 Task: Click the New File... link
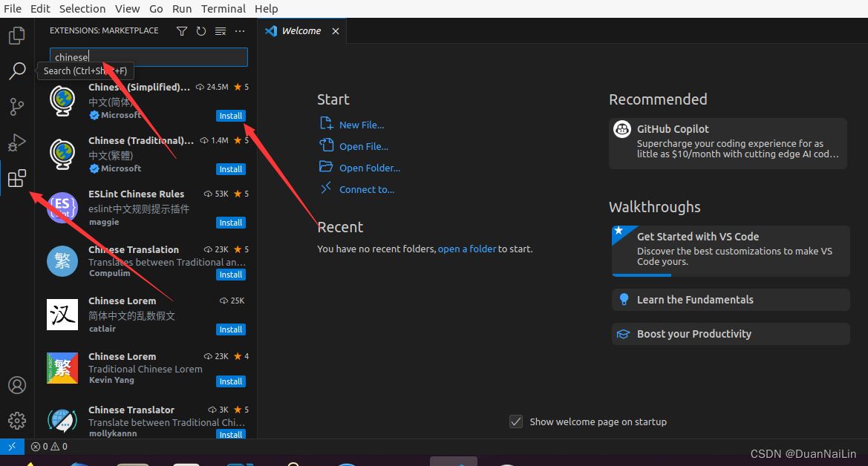coord(362,125)
